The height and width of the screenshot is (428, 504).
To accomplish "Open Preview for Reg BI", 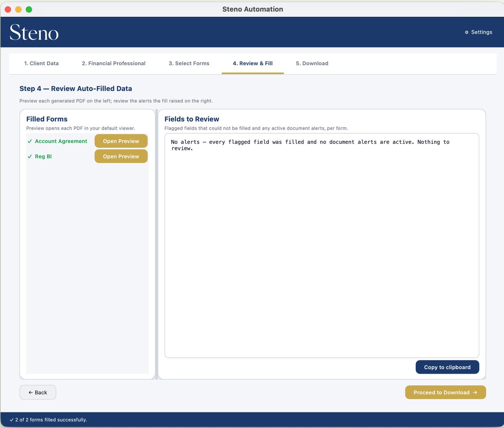I will 121,156.
